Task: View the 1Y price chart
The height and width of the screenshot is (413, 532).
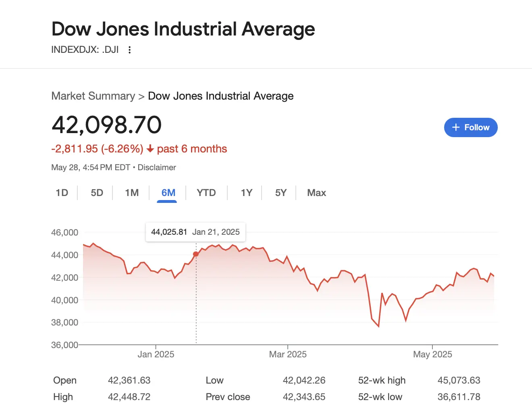Action: (x=246, y=193)
